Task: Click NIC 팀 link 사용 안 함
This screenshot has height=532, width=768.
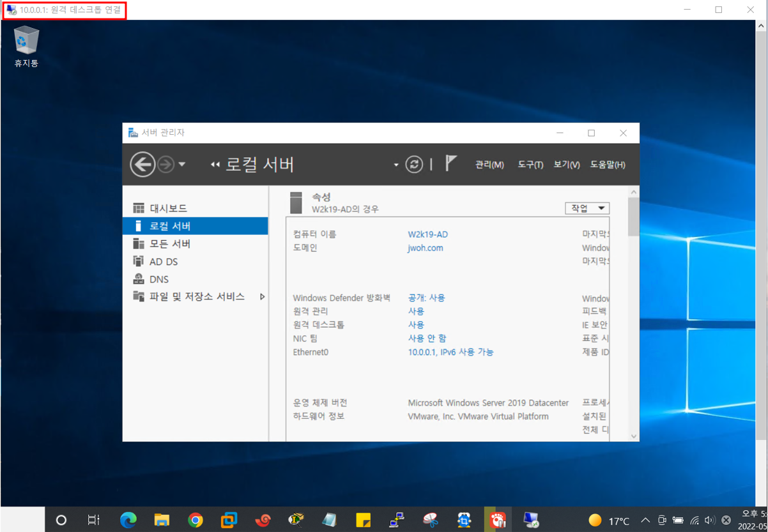Action: 427,338
